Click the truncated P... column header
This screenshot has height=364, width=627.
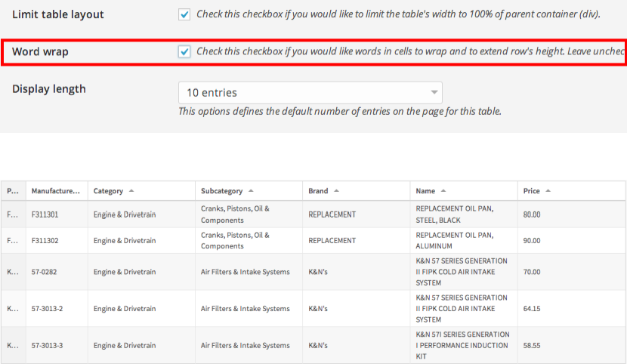coord(13,191)
